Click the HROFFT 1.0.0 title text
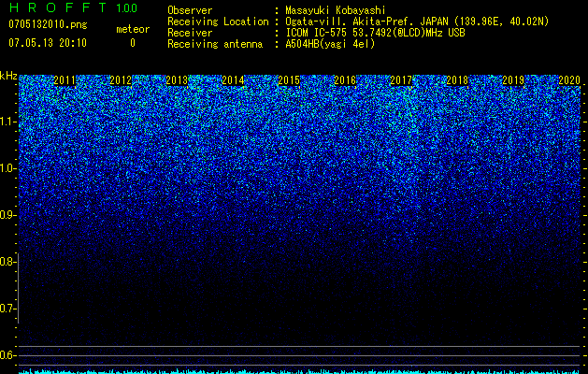Image resolution: width=588 pixels, height=374 pixels. point(73,7)
